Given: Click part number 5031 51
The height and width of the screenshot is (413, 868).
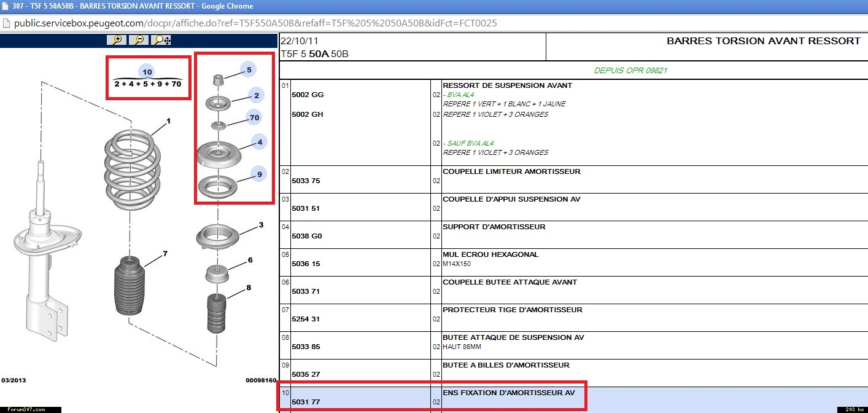Looking at the screenshot, I should [306, 208].
